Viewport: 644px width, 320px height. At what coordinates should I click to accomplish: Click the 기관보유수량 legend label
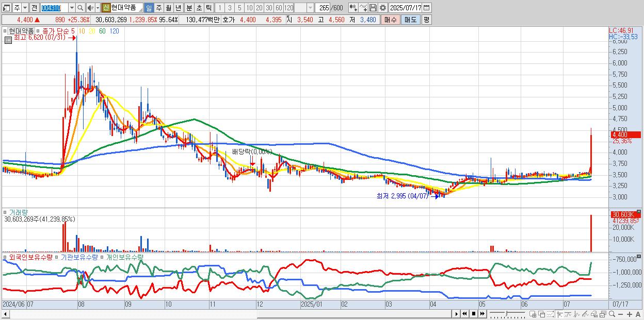click(79, 257)
